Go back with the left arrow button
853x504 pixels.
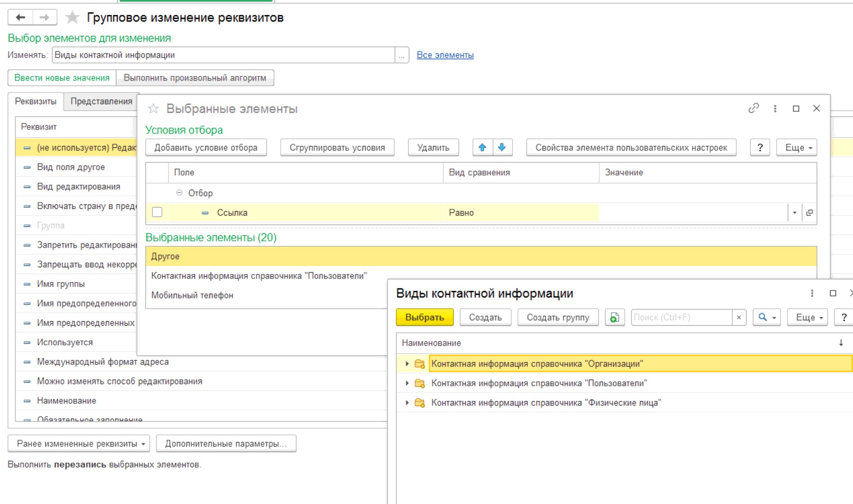[x=20, y=18]
